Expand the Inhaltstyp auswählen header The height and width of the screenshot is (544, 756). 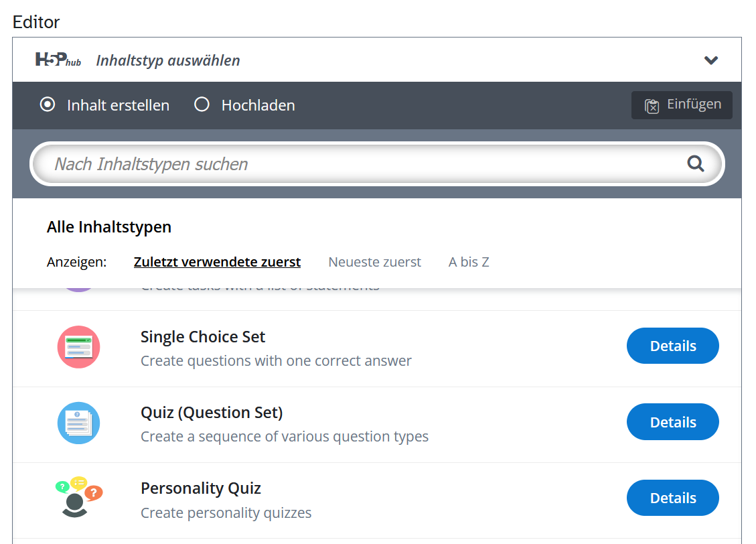click(x=167, y=60)
